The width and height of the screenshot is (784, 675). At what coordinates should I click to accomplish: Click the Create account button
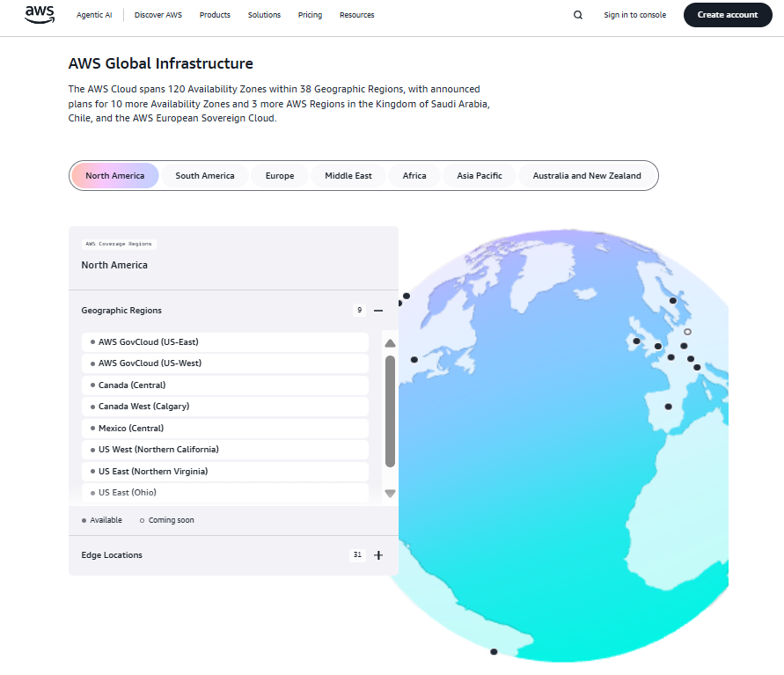coord(727,15)
